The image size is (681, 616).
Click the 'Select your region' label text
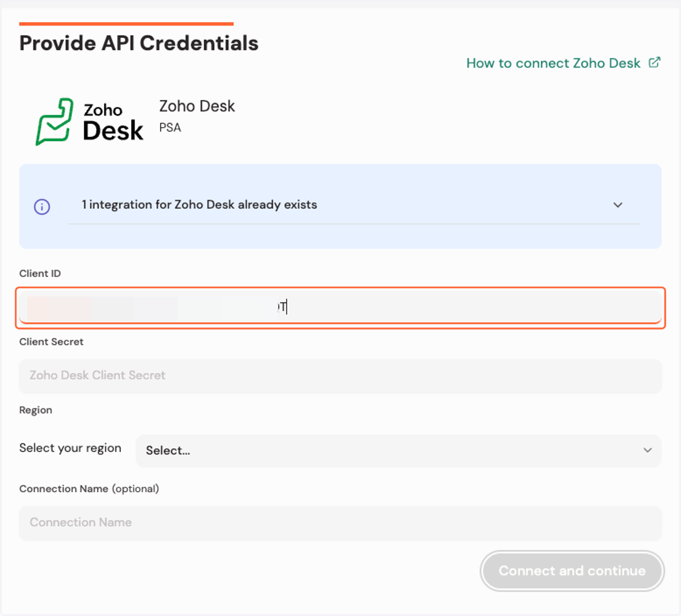tap(70, 448)
